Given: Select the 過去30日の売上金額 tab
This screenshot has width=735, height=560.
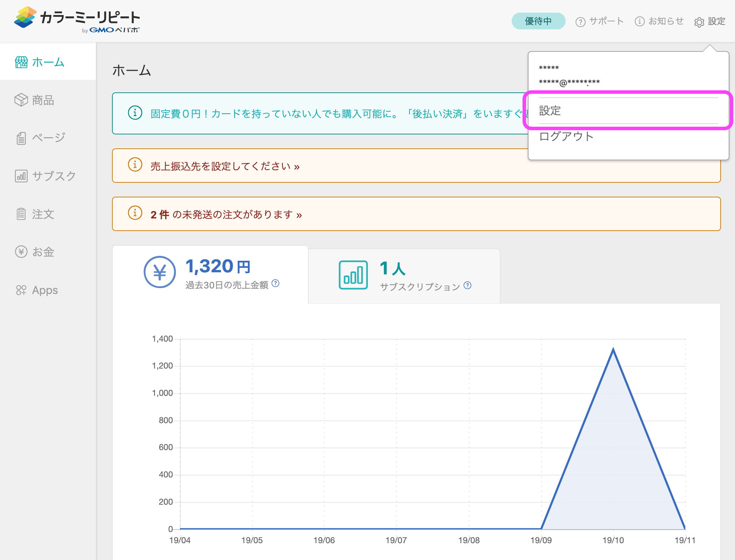Looking at the screenshot, I should click(x=210, y=275).
